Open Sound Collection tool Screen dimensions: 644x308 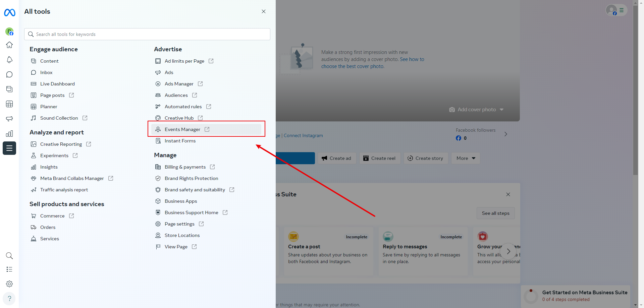coord(59,118)
